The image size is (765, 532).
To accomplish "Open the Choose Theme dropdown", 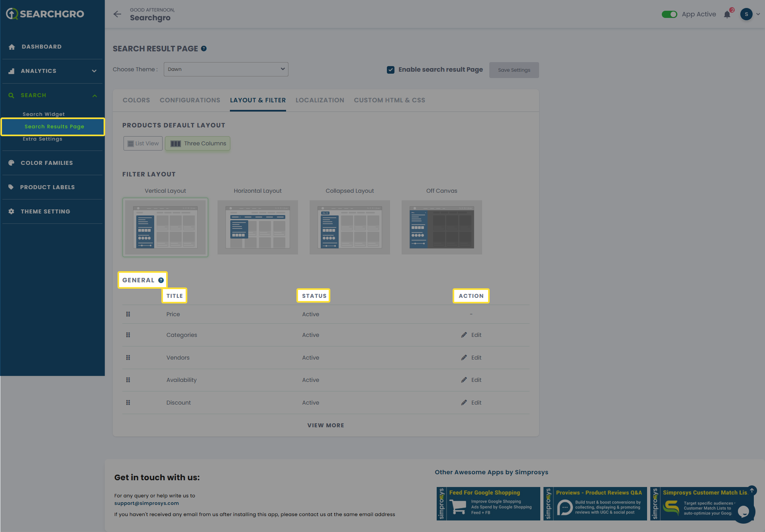I will [x=226, y=69].
